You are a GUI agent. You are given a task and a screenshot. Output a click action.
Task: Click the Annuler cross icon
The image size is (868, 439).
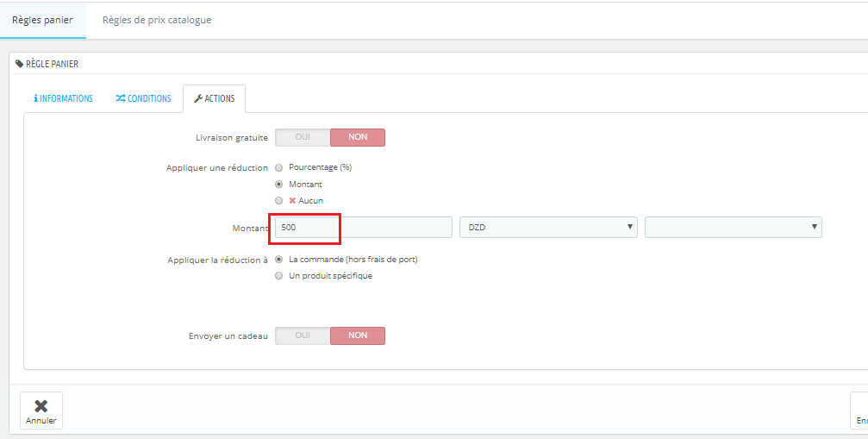tap(41, 406)
